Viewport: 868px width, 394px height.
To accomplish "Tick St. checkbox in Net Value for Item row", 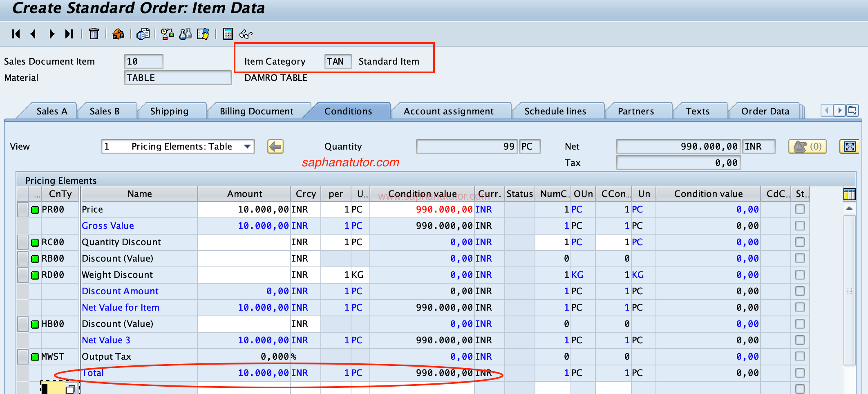I will (800, 307).
